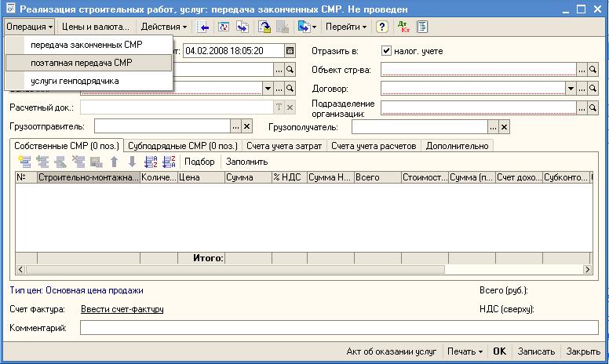The height and width of the screenshot is (364, 609).
Task: Click the help question mark icon
Action: click(382, 27)
